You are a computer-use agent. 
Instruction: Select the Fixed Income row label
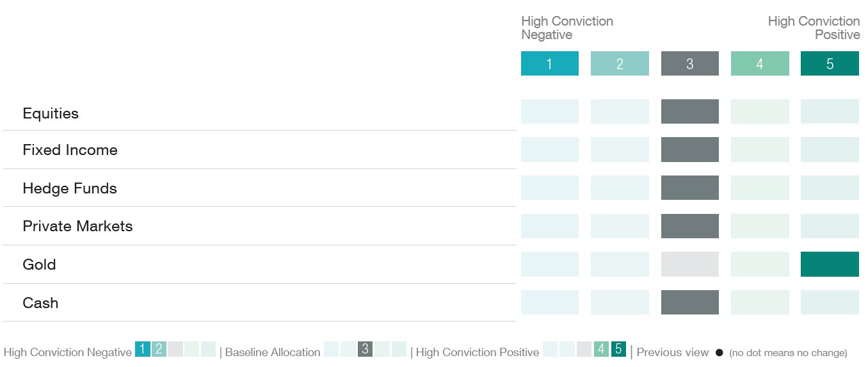(x=70, y=150)
